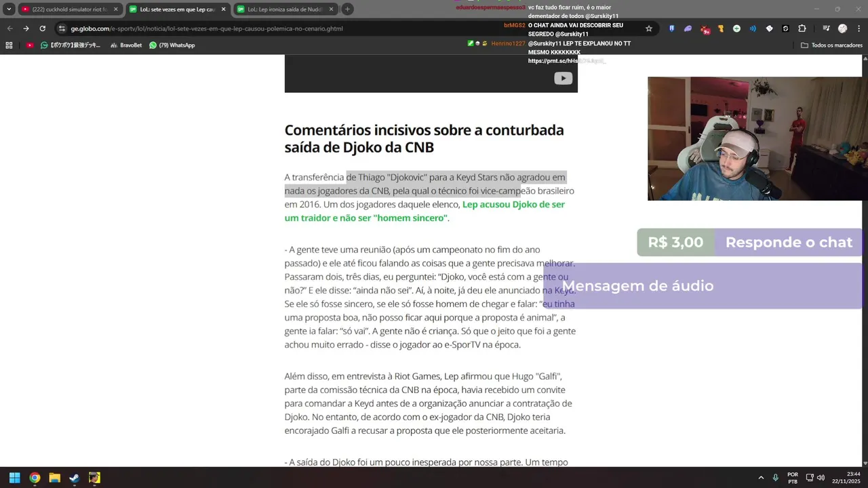The width and height of the screenshot is (868, 488).
Task: Close the 'LoL: sete vezes em que Lep' tab
Action: pyautogui.click(x=223, y=9)
